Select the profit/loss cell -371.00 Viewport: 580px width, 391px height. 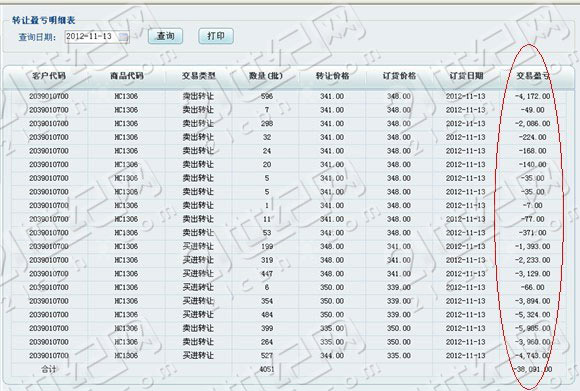point(533,233)
